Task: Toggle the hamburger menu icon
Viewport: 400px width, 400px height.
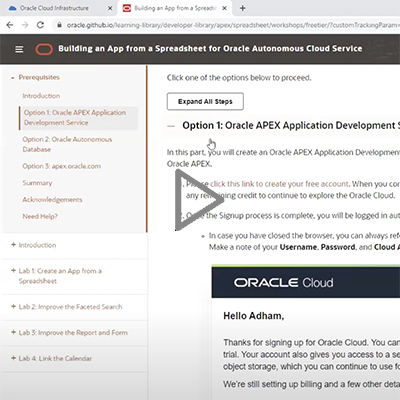Action: tap(19, 49)
